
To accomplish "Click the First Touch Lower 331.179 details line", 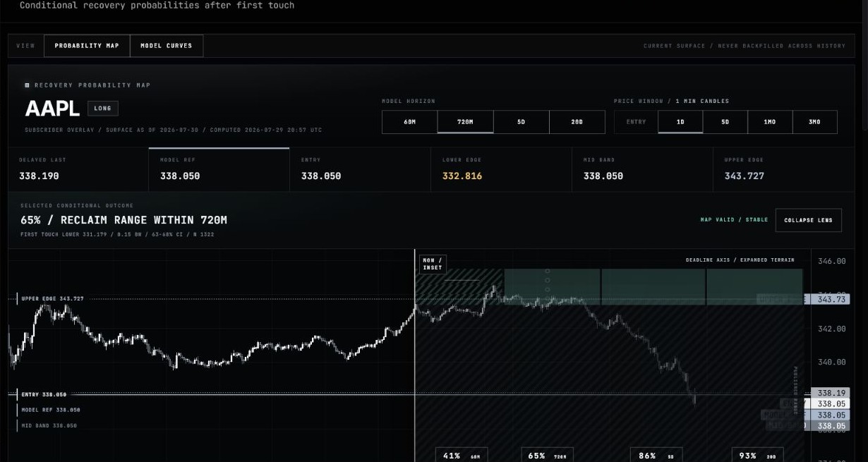I will click(x=116, y=234).
